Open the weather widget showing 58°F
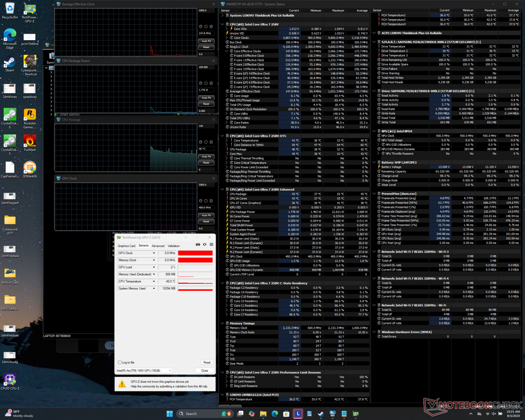The width and height of the screenshot is (525, 420). [19, 414]
